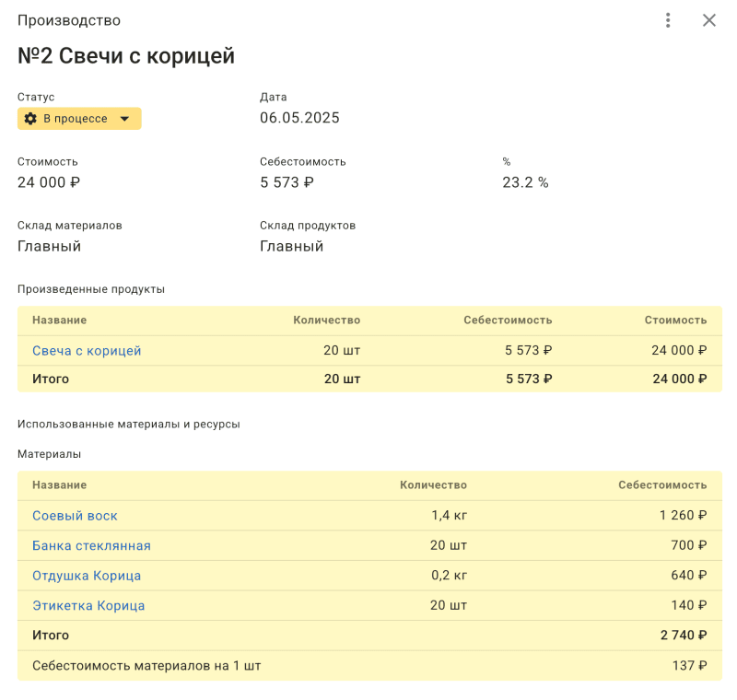
Task: Change the status В процессе
Action: coord(78,118)
